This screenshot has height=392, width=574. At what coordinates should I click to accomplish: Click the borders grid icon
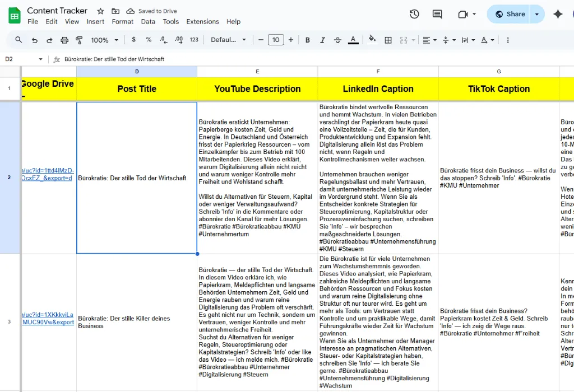(x=388, y=40)
